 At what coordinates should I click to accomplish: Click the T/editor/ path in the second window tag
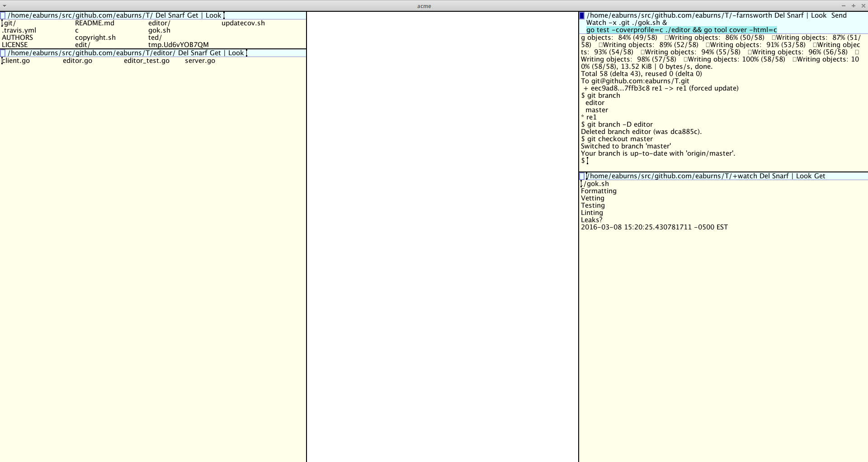click(91, 53)
